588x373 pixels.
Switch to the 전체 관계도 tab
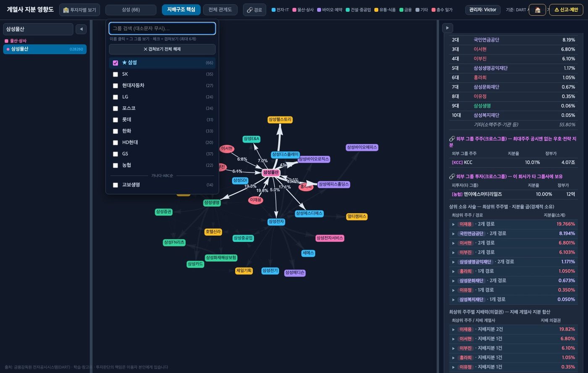pyautogui.click(x=220, y=10)
